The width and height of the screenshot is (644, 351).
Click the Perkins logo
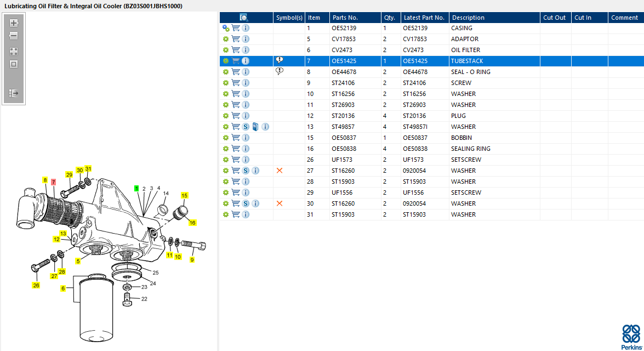pos(632,337)
